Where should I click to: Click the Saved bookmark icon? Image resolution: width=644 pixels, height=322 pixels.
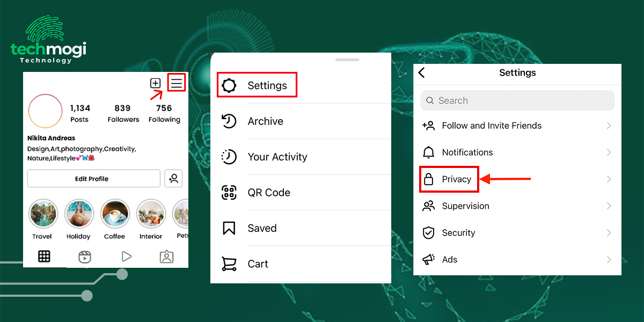(229, 228)
